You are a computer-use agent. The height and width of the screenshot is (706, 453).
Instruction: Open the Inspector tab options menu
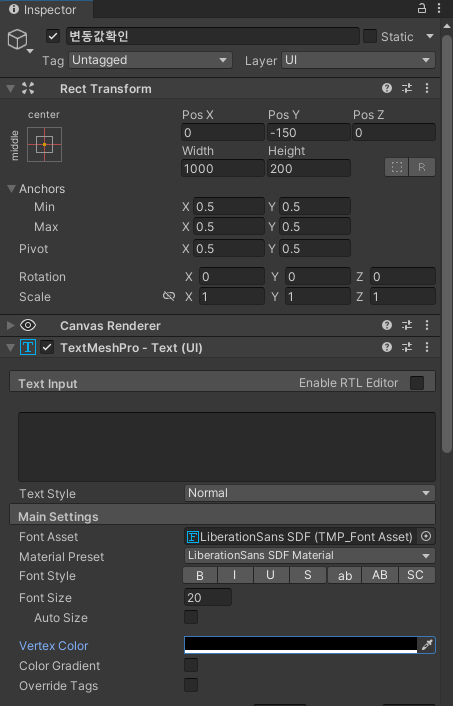pyautogui.click(x=439, y=8)
